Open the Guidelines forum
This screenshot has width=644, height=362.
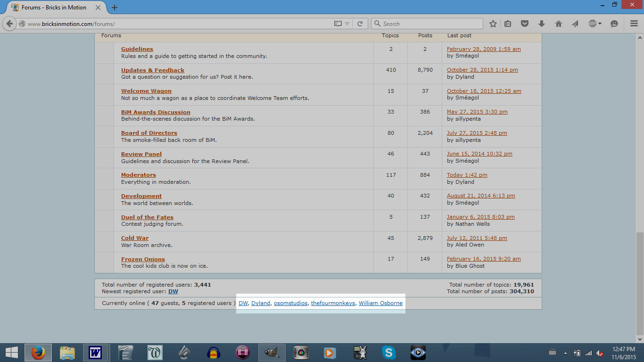point(137,49)
